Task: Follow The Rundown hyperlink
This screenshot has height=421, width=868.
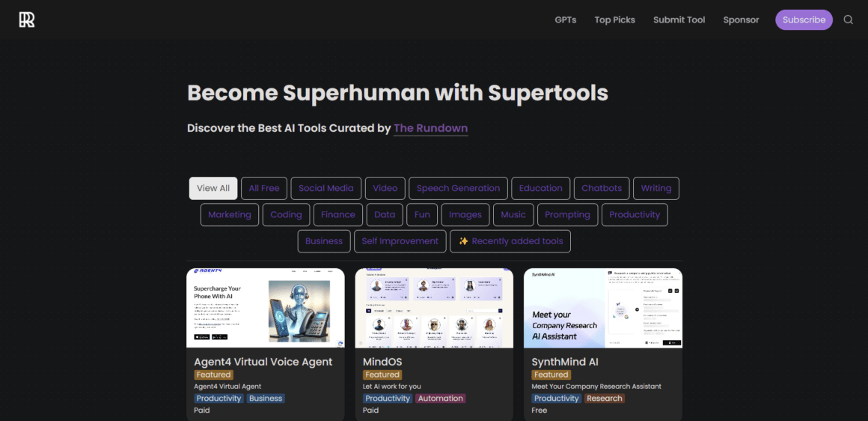Action: coord(430,128)
